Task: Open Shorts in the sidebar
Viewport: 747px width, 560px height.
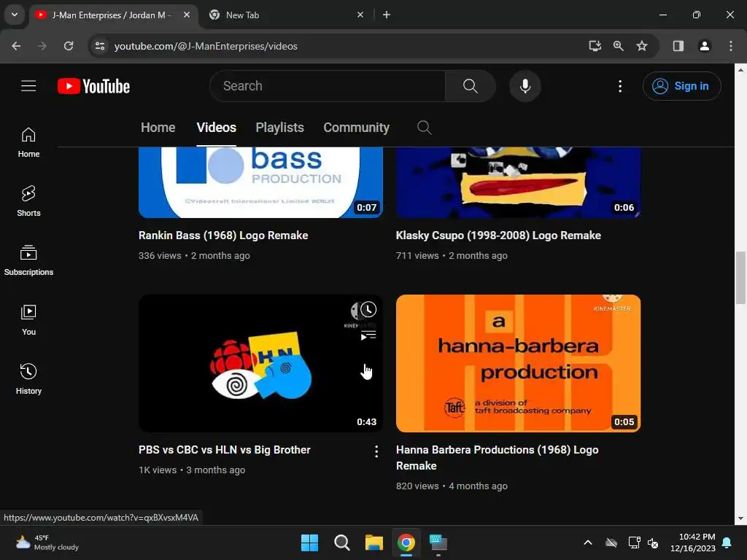Action: pos(28,201)
